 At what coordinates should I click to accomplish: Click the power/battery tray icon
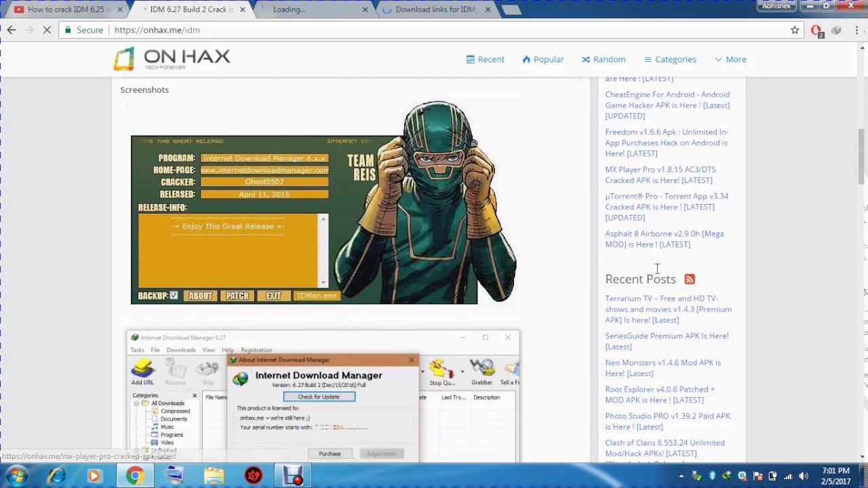(772, 476)
